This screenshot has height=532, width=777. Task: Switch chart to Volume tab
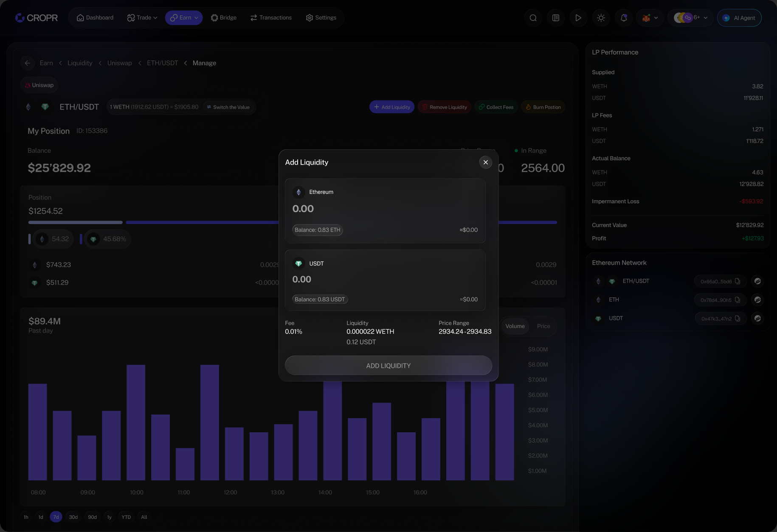point(515,326)
